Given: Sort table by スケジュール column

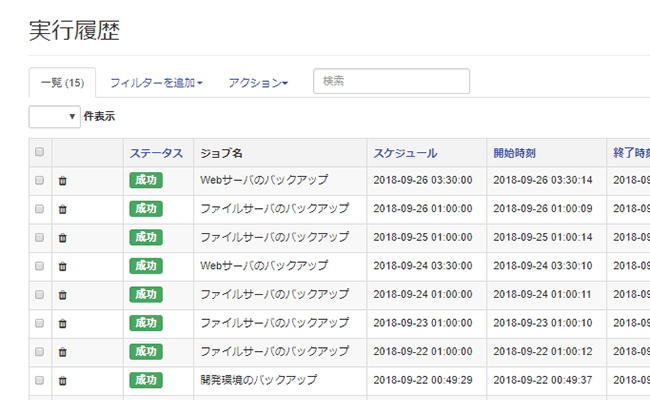Looking at the screenshot, I should coord(405,153).
